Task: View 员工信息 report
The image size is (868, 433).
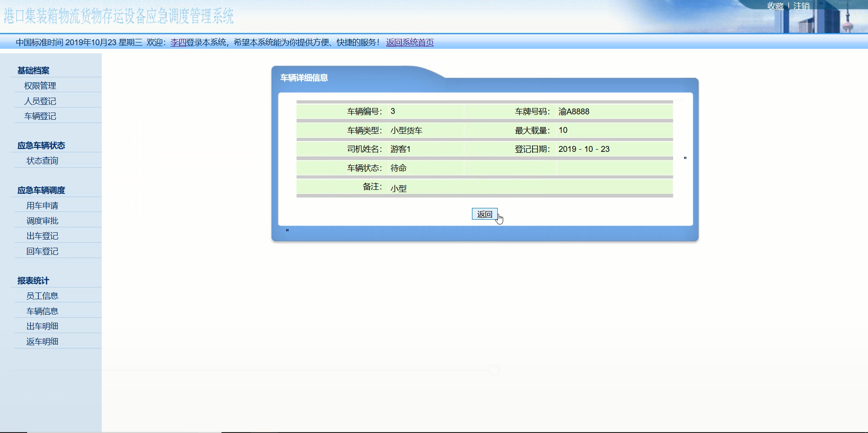Action: pyautogui.click(x=42, y=296)
